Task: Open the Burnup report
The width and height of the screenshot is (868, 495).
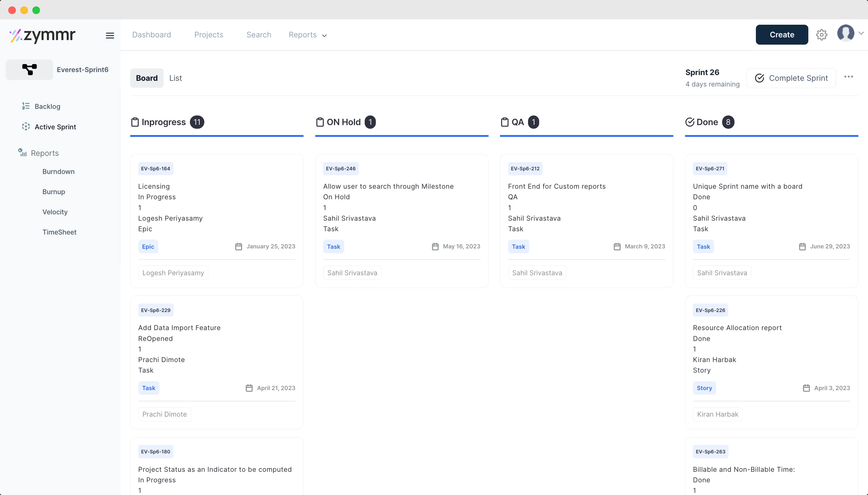Action: click(x=54, y=192)
